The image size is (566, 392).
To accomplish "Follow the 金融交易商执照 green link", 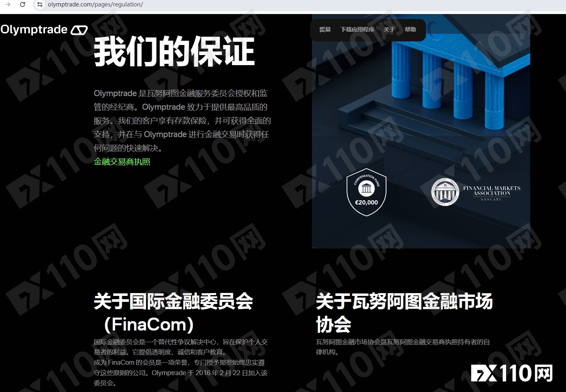I will pyautogui.click(x=122, y=162).
